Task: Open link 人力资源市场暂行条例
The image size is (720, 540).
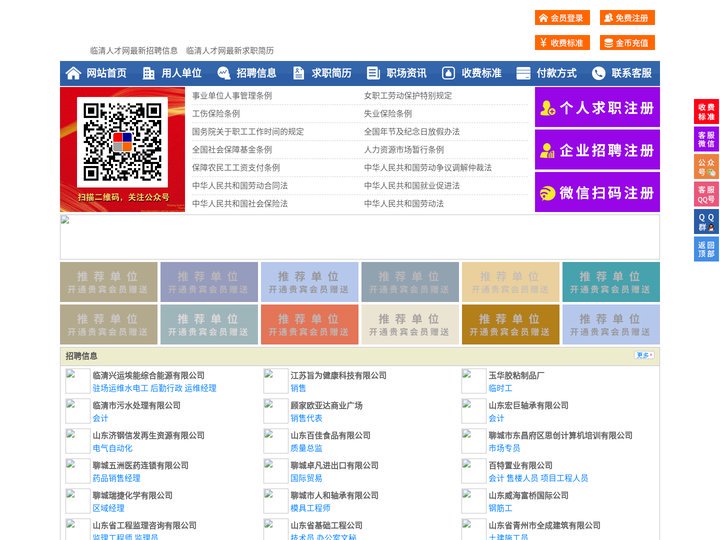Action: (404, 150)
